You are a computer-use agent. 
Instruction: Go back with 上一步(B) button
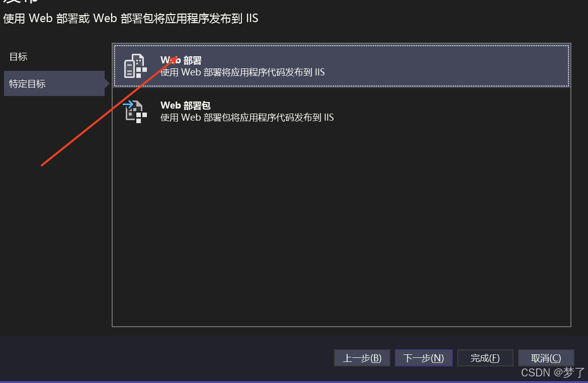(362, 358)
